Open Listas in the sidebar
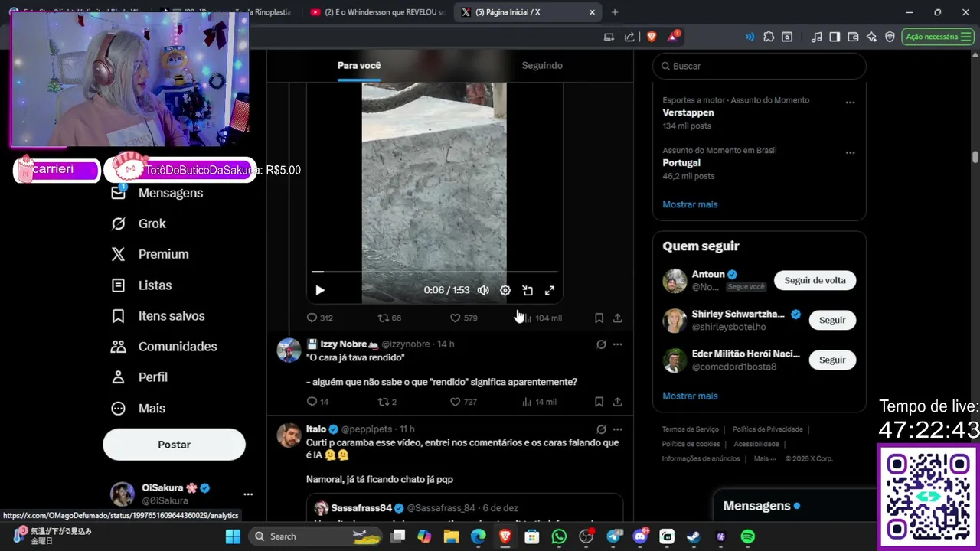 click(x=142, y=285)
